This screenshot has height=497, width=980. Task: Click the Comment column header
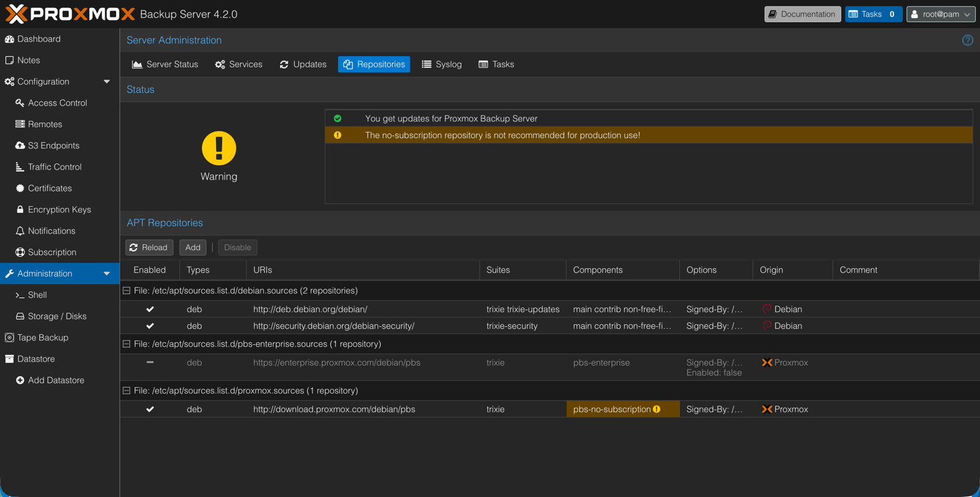pyautogui.click(x=906, y=270)
